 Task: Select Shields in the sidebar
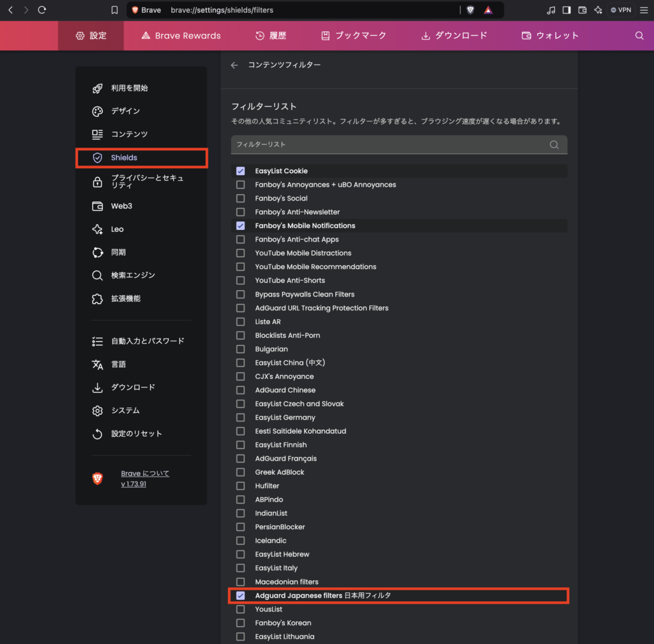(141, 158)
